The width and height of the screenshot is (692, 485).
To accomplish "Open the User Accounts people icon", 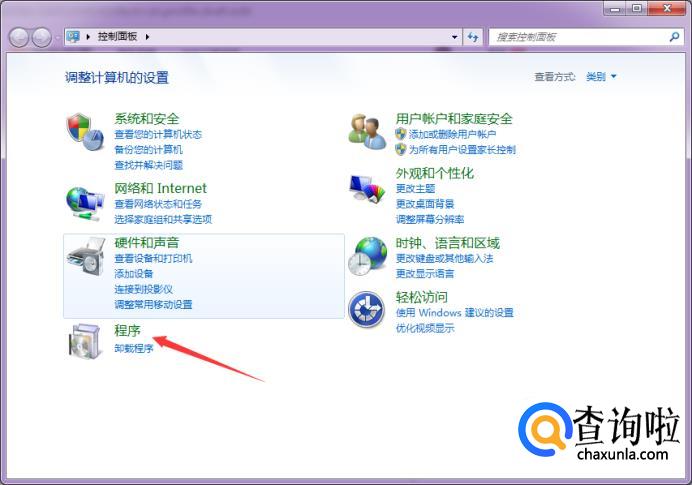I will tap(367, 131).
